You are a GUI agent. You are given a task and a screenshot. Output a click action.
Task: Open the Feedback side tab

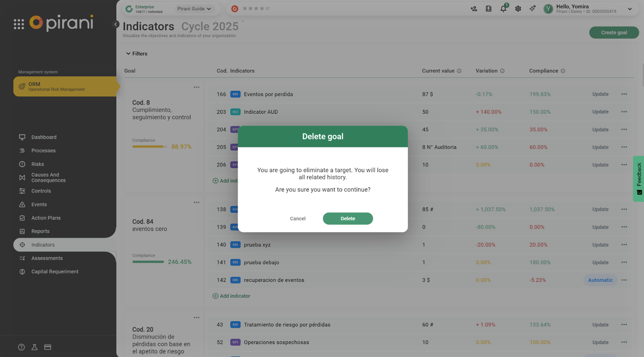pyautogui.click(x=639, y=178)
